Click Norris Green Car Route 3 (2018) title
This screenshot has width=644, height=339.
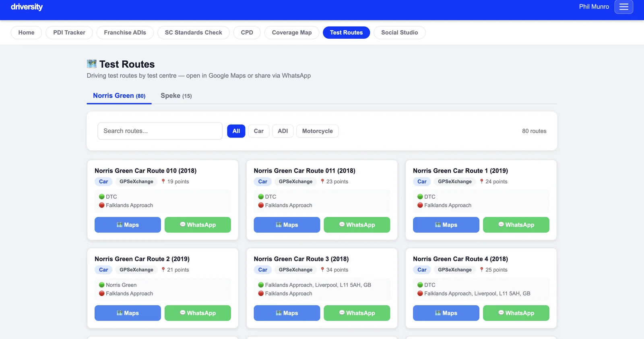(x=301, y=259)
